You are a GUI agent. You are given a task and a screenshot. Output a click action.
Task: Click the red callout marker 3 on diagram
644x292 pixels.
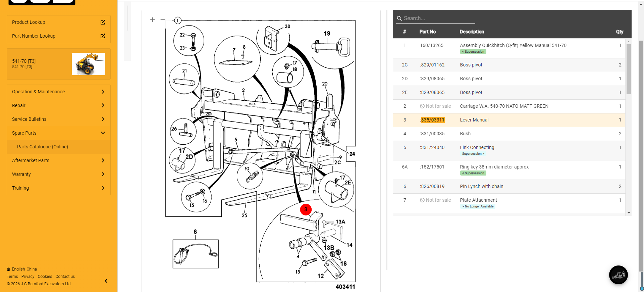pyautogui.click(x=306, y=209)
